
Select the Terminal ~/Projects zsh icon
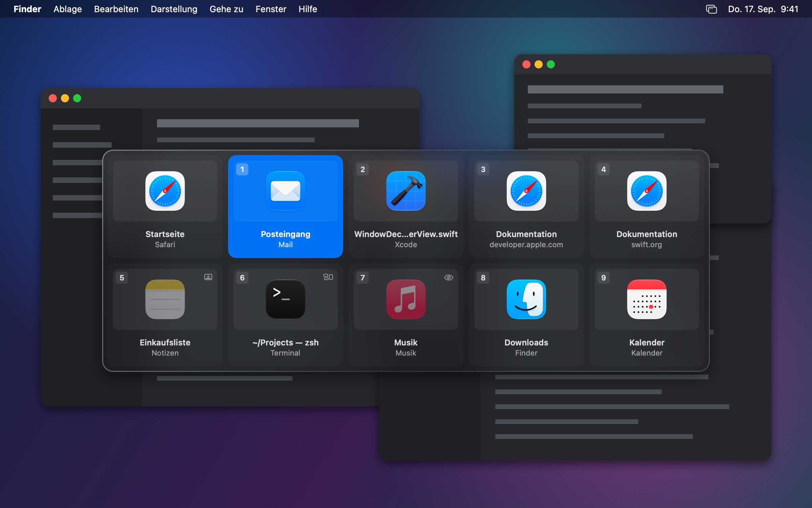point(286,299)
